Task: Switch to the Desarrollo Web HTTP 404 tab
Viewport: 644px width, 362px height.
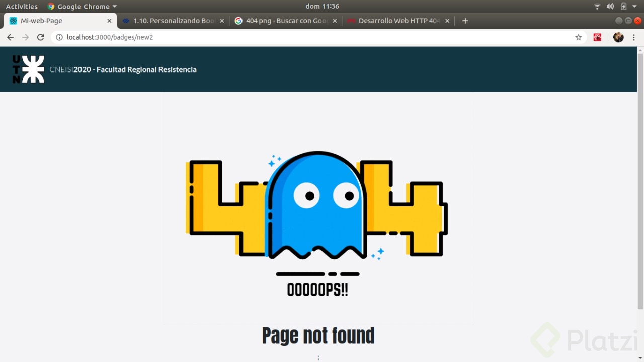Action: click(398, 21)
